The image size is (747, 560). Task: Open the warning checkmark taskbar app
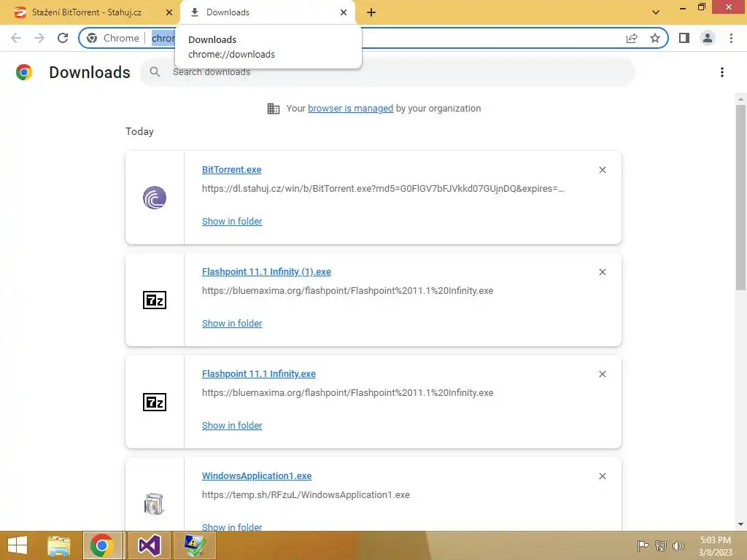(x=194, y=545)
